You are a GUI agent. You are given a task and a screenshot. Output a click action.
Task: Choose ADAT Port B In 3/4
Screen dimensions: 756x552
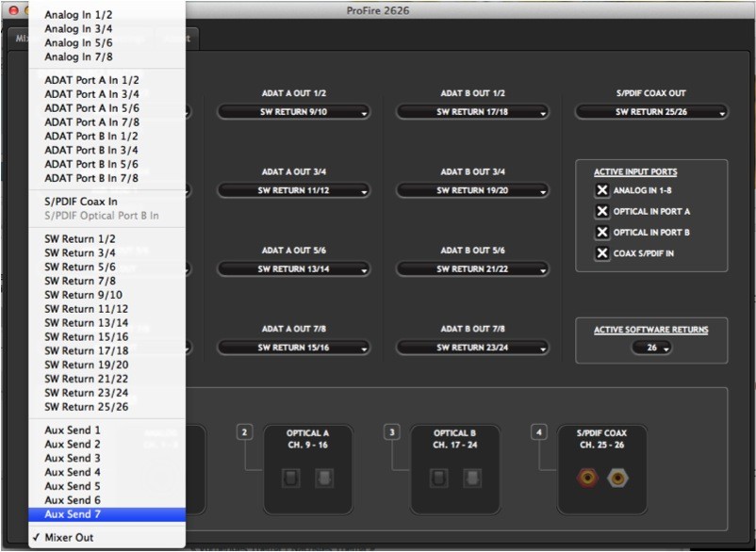pyautogui.click(x=107, y=150)
